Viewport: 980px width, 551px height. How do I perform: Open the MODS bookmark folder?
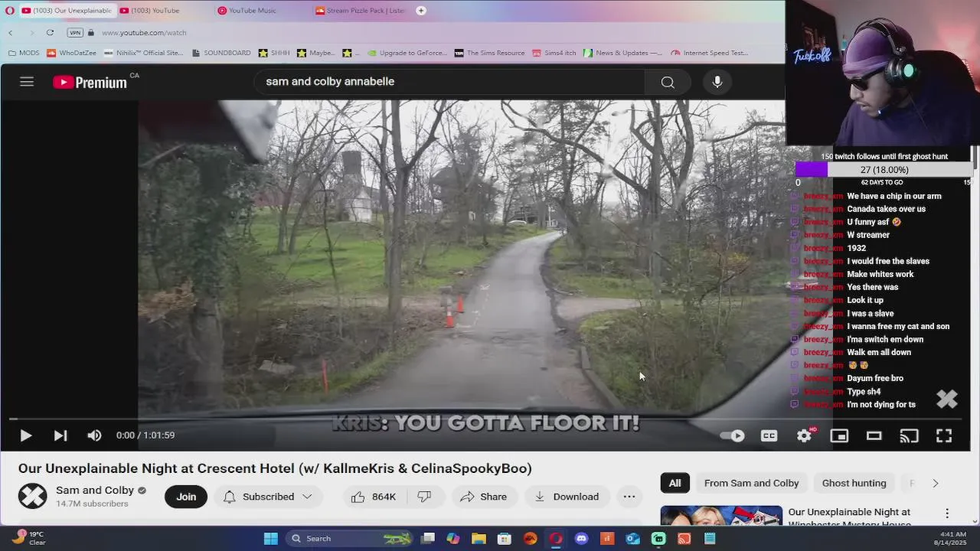(x=24, y=53)
